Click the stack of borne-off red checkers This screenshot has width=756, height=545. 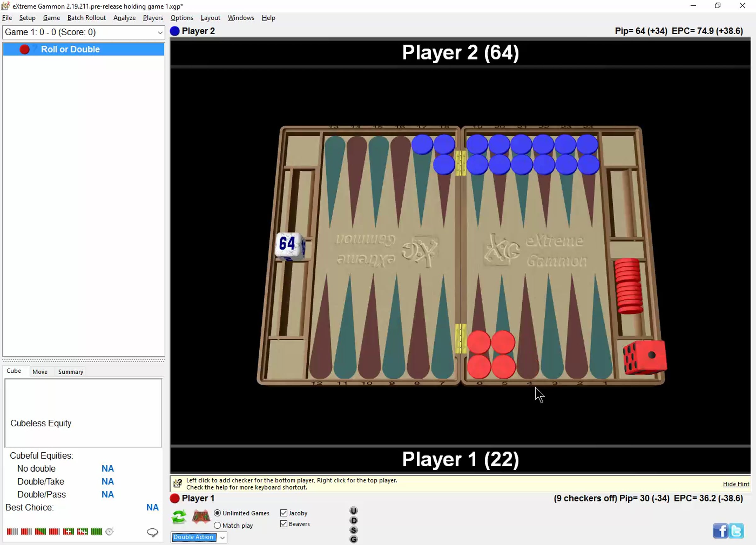point(629,286)
